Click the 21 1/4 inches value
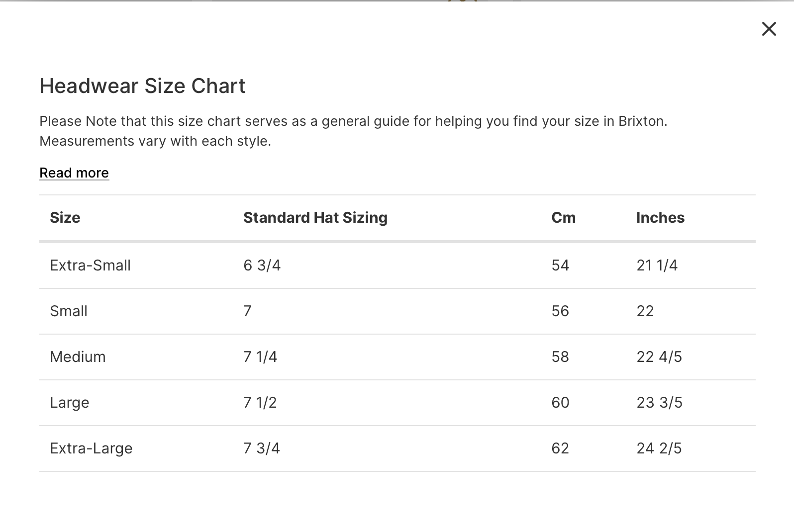This screenshot has width=794, height=532. coord(657,265)
